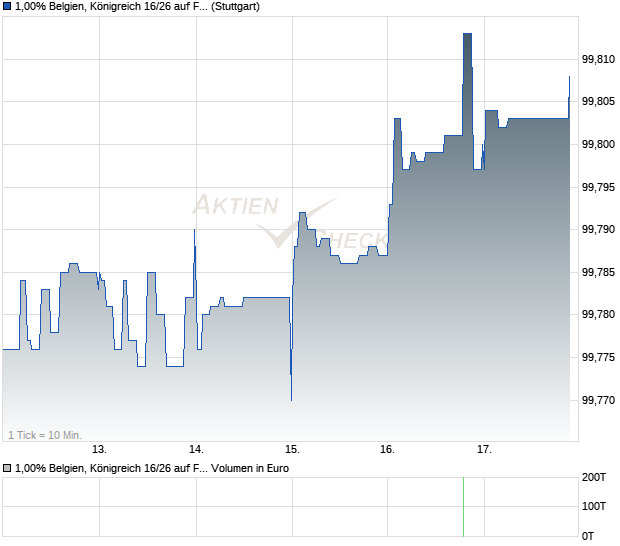Click the '16.' date axis label

click(x=388, y=450)
